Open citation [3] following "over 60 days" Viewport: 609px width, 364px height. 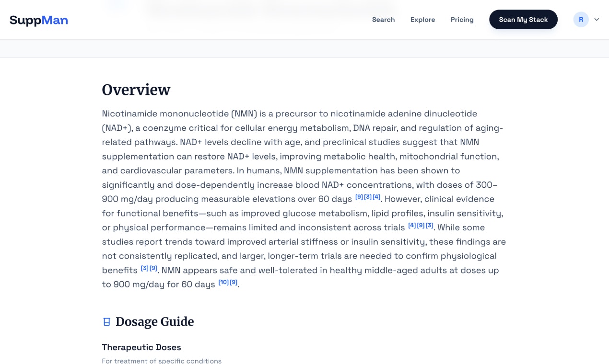[368, 197]
